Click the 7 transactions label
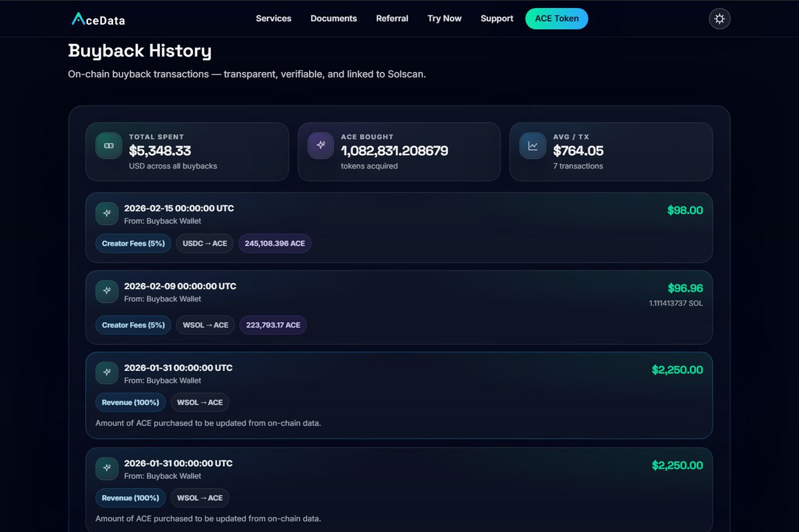This screenshot has height=532, width=799. 578,166
